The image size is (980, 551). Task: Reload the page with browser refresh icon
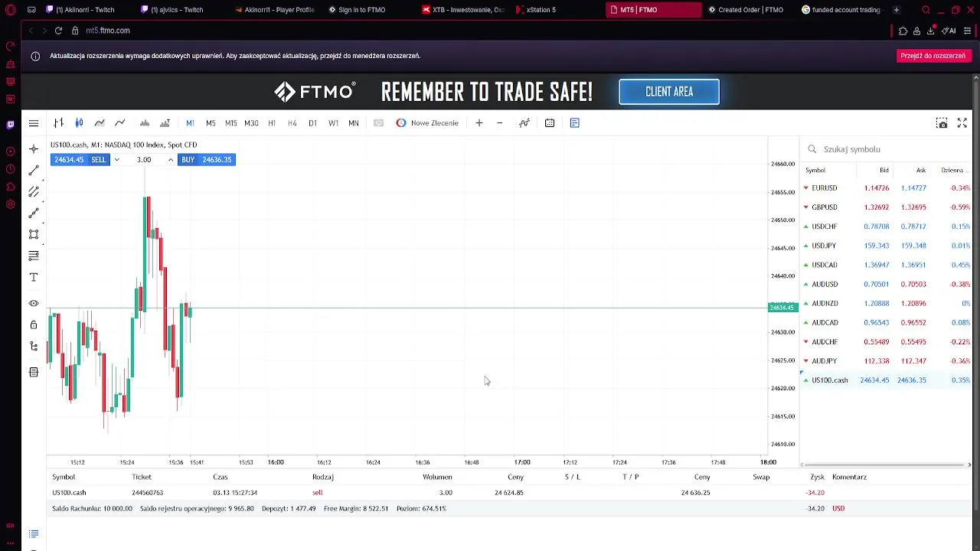58,31
